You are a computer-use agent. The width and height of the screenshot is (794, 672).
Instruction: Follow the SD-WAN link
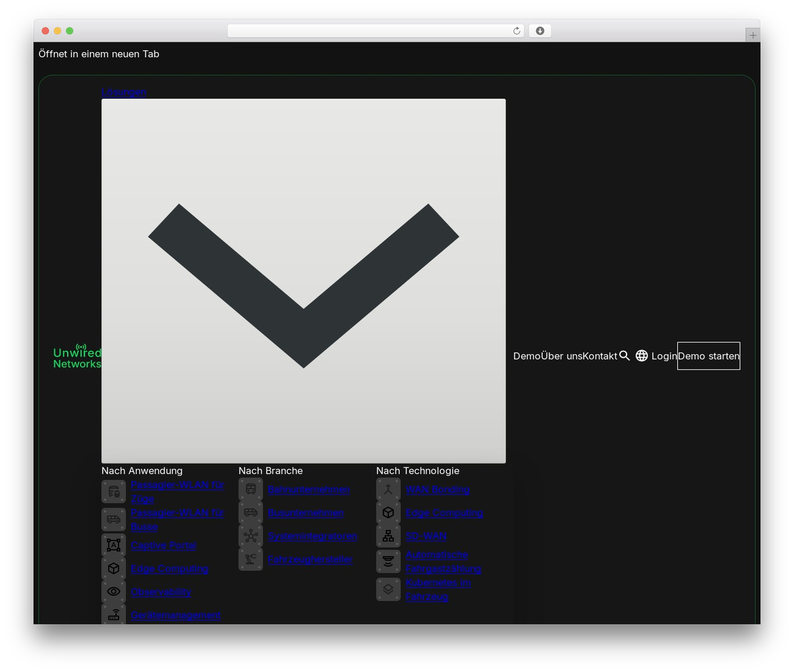[426, 536]
